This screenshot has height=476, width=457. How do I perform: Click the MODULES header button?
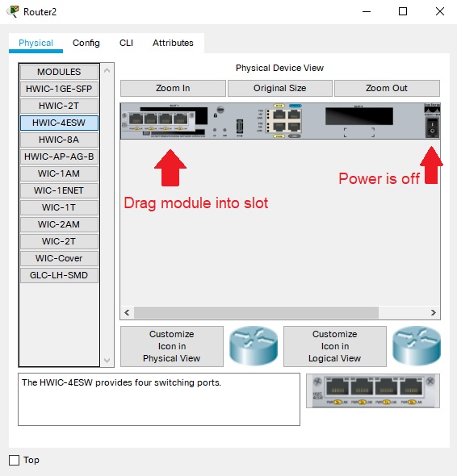pos(59,72)
